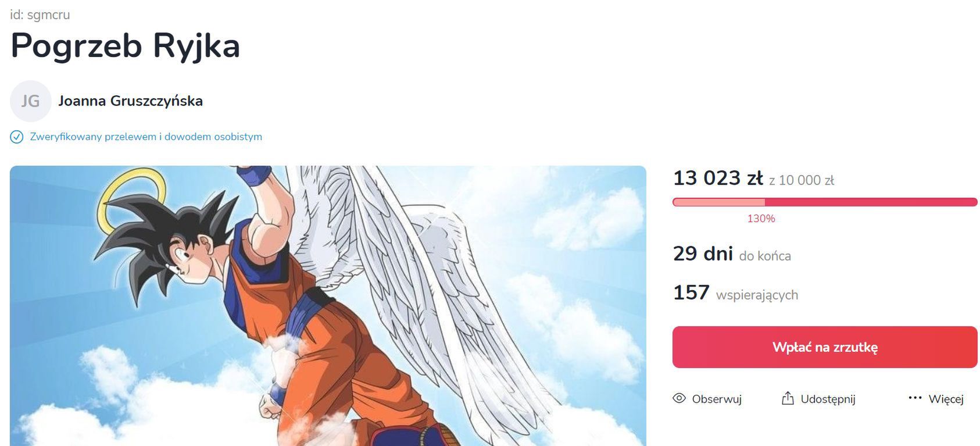Viewport: 980px width, 446px height.
Task: Click the Pogrzeb Ryjka title heading
Action: coord(125,46)
